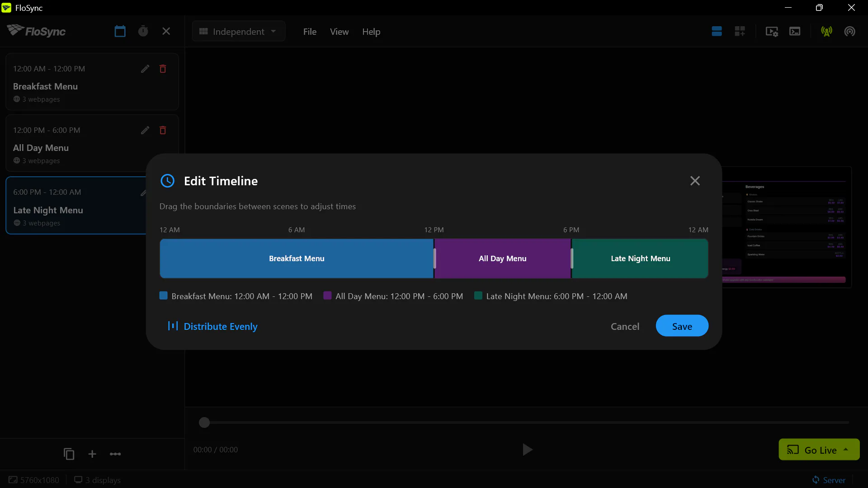Click Late Night Menu legend swatch
The image size is (868, 488).
(x=478, y=296)
